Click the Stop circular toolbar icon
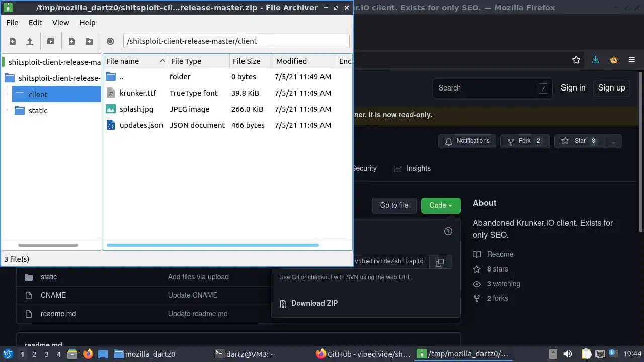 tap(110, 41)
